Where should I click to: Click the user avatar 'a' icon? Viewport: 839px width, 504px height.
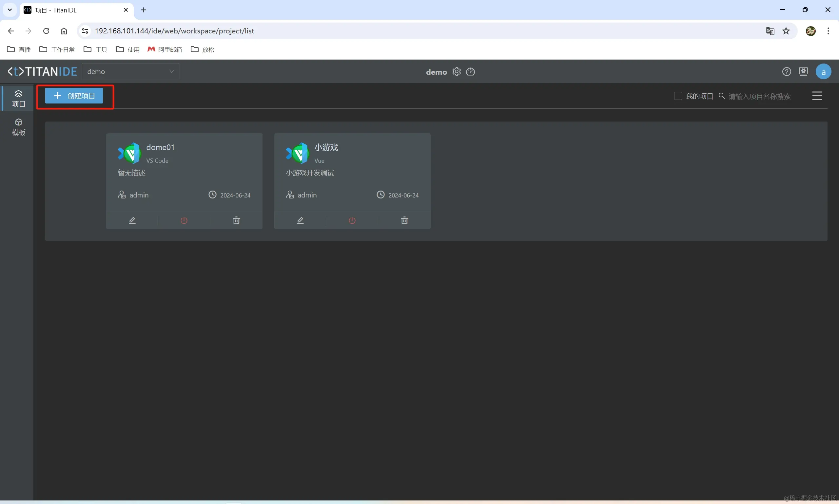pyautogui.click(x=823, y=72)
